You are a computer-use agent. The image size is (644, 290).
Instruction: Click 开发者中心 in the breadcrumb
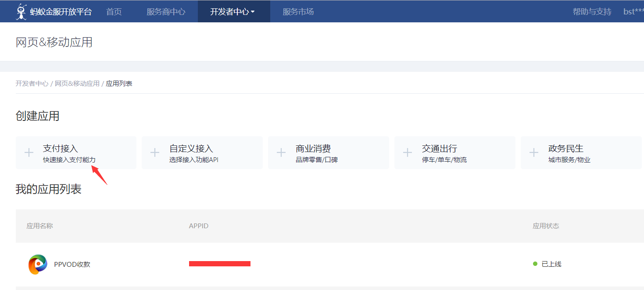32,83
